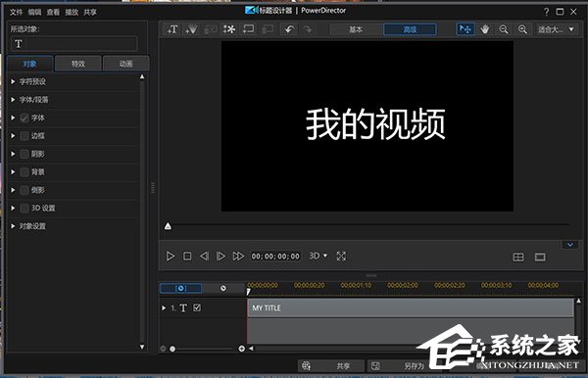
Task: Toggle the 字体 font checkbox
Action: pyautogui.click(x=24, y=118)
